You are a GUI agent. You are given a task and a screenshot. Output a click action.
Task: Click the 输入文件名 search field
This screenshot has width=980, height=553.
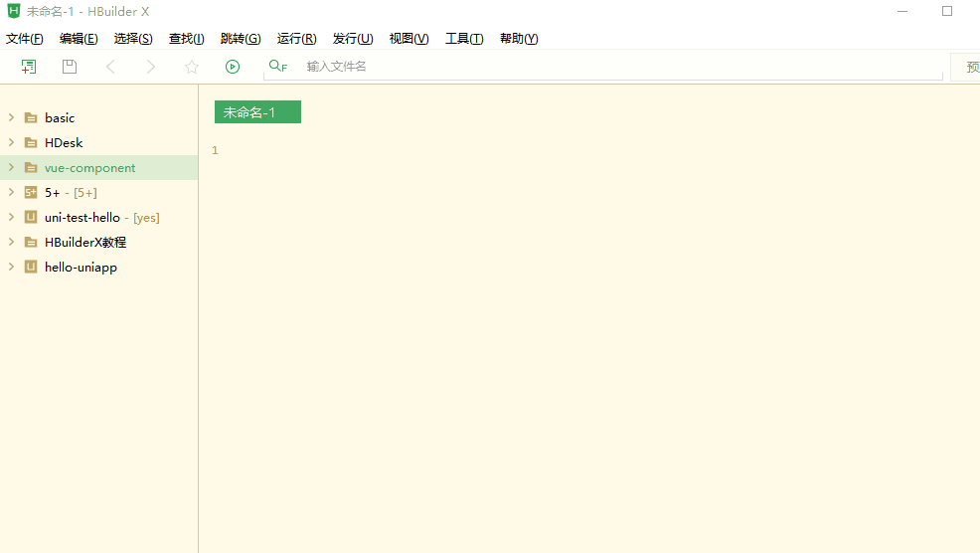tap(603, 67)
